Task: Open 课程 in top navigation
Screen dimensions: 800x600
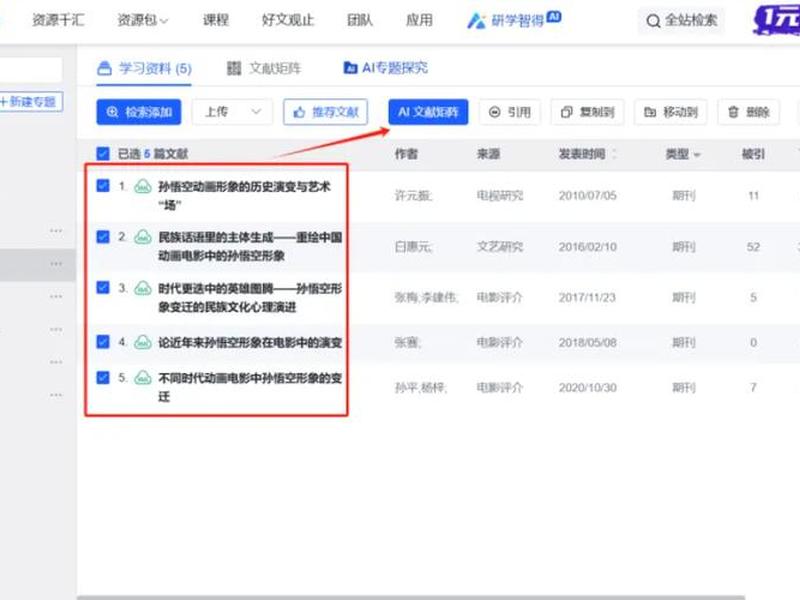Action: coord(216,20)
